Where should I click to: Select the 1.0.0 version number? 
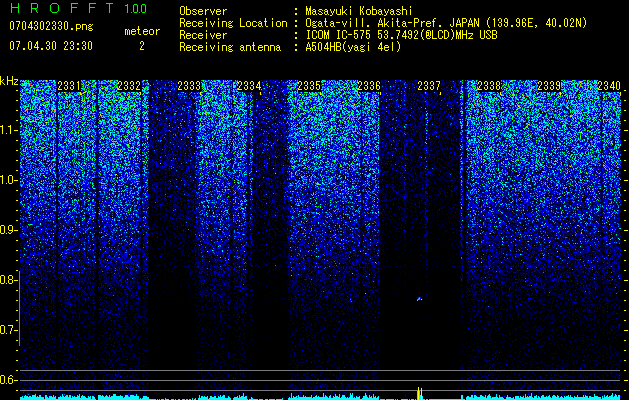pos(136,8)
